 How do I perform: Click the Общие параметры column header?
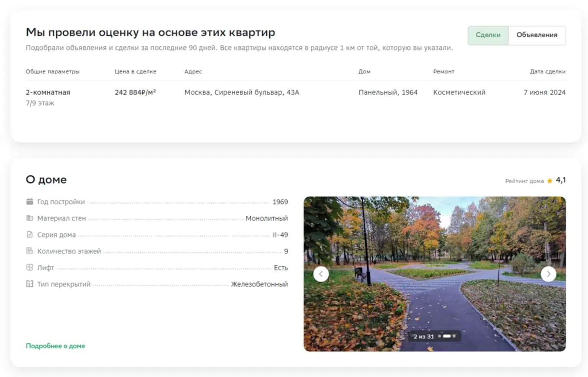click(x=53, y=71)
